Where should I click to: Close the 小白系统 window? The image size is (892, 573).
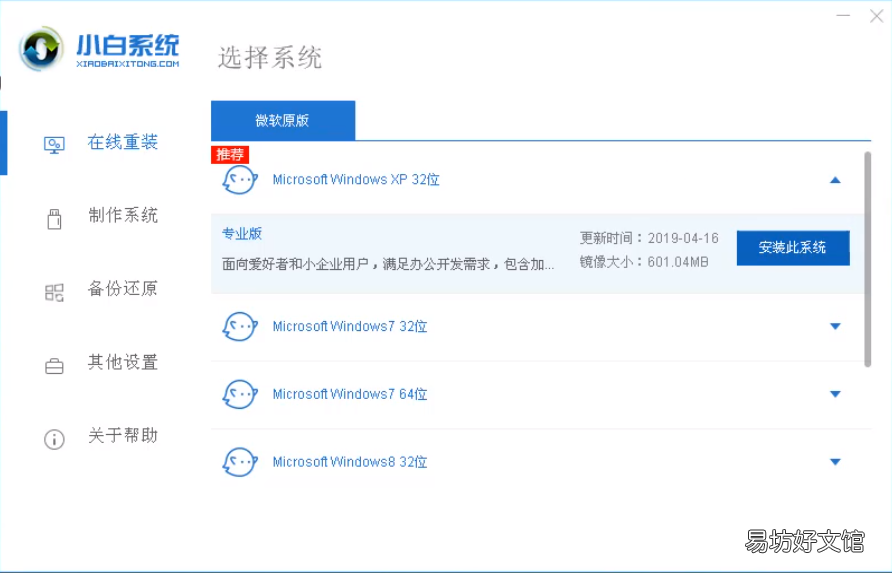click(x=877, y=15)
